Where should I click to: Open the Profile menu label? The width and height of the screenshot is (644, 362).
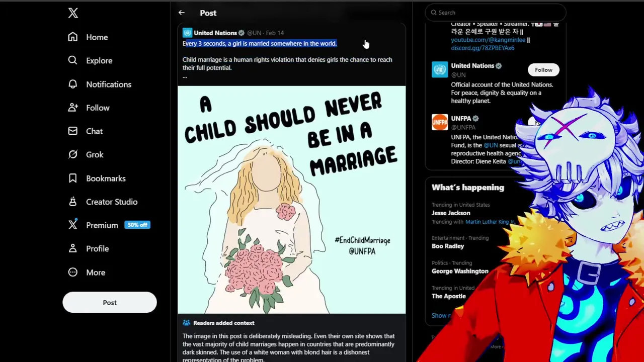tap(97, 248)
